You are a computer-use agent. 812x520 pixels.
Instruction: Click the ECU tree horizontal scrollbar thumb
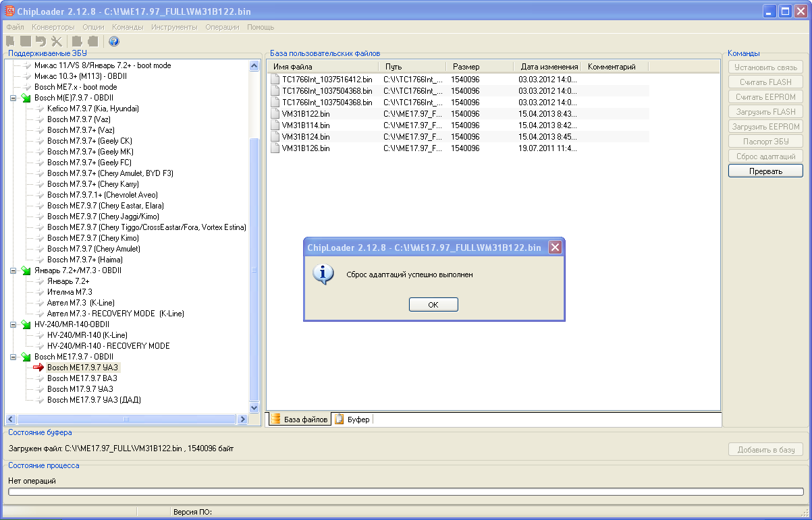126,420
